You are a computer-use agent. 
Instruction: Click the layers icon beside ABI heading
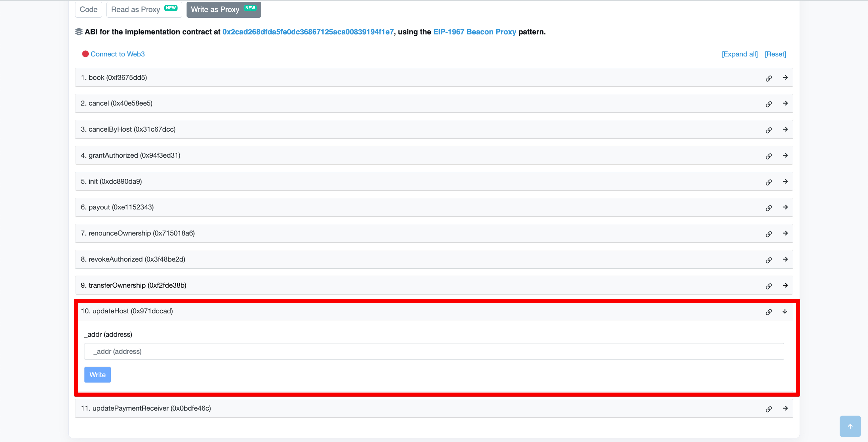point(79,32)
